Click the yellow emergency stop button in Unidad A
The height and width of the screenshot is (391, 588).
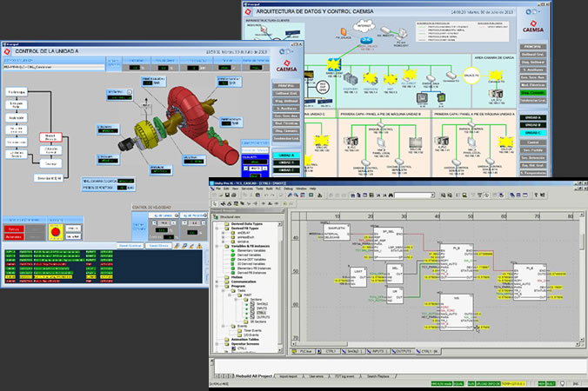(56, 232)
